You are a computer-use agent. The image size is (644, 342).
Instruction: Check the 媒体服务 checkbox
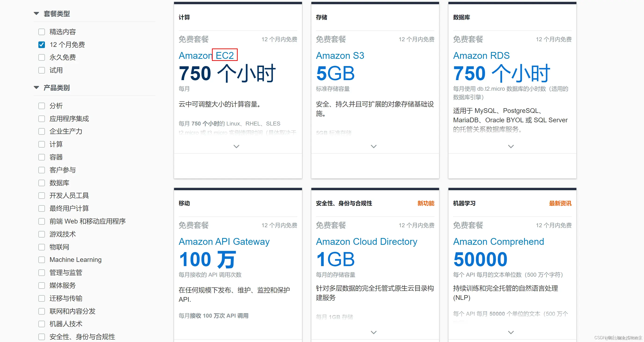coord(41,285)
